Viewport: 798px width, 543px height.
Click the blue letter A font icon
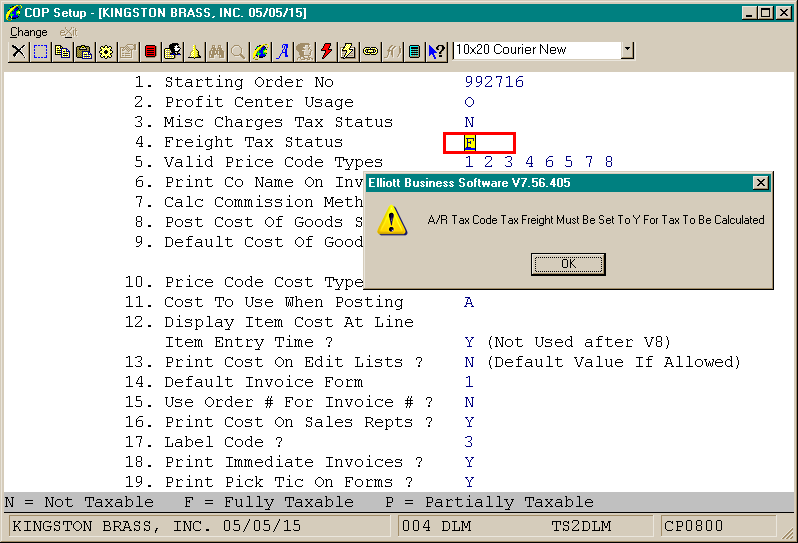[x=282, y=51]
